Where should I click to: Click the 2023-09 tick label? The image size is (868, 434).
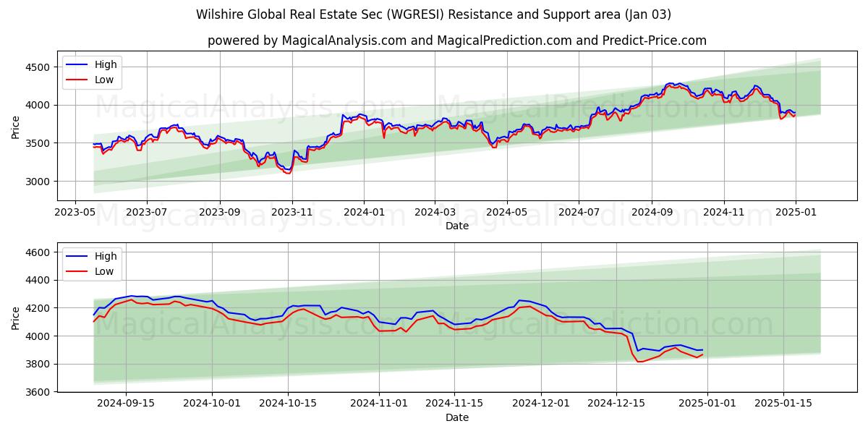pos(219,212)
